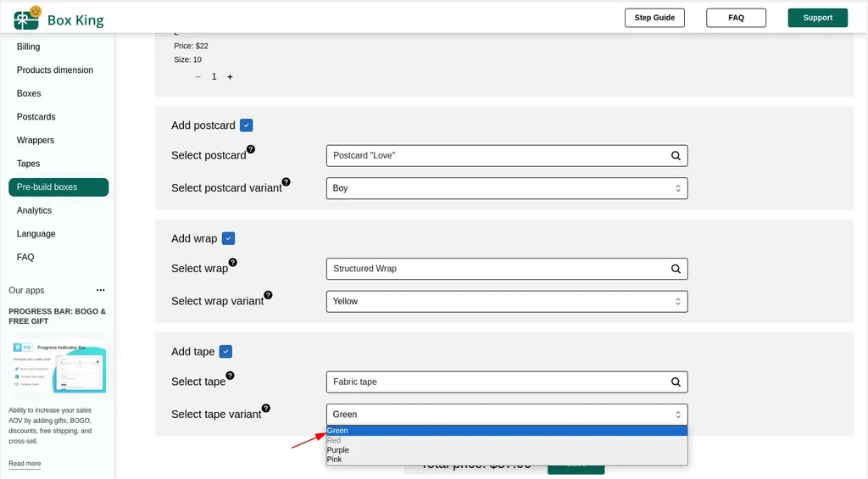
Task: Open FAQ in the sidebar
Action: (x=25, y=257)
